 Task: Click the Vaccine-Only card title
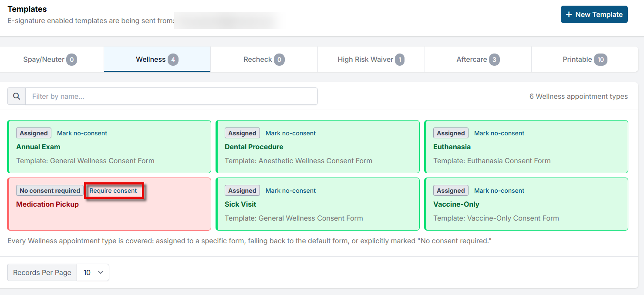pyautogui.click(x=456, y=204)
